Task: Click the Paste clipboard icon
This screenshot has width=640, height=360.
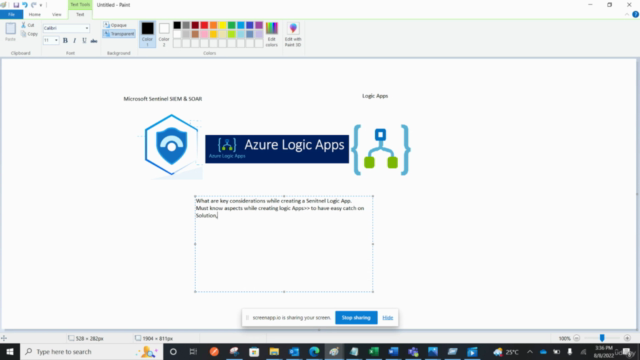Action: coord(11,29)
